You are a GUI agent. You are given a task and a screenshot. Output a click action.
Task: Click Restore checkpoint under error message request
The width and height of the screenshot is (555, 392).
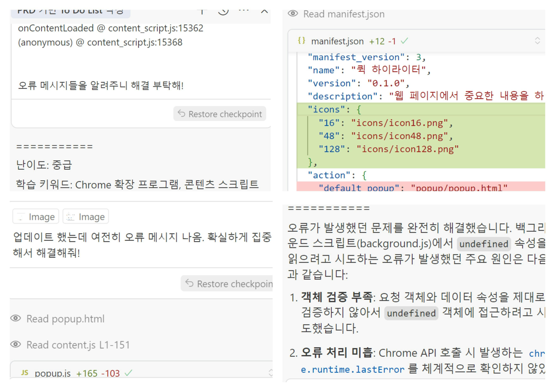tap(220, 114)
